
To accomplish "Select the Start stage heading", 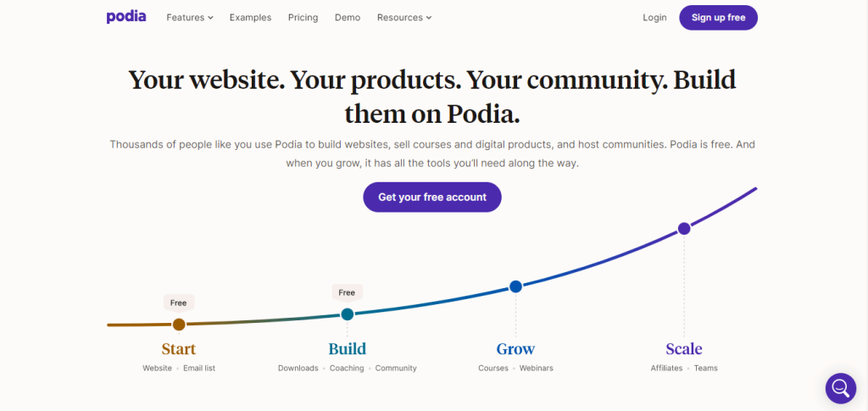I will click(x=179, y=349).
